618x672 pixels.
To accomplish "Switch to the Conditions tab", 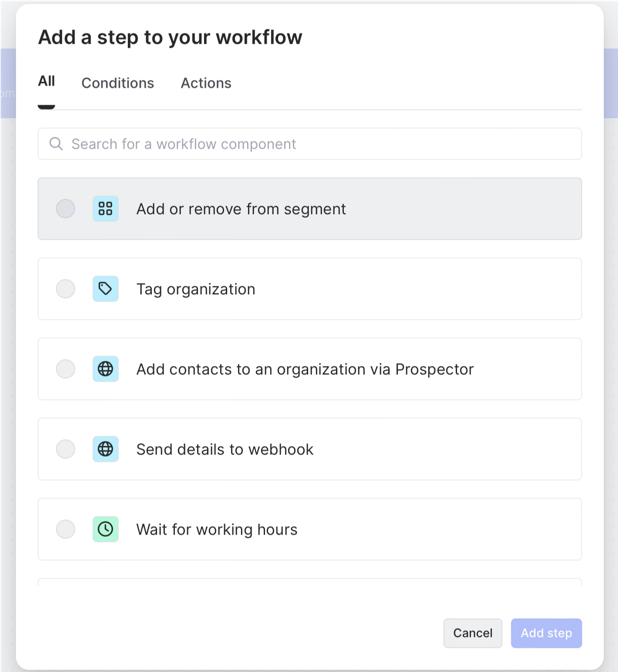I will click(118, 83).
